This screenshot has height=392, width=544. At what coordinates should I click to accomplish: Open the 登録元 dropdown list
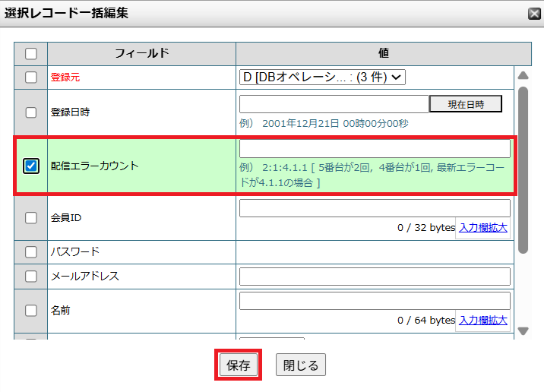[x=323, y=77]
